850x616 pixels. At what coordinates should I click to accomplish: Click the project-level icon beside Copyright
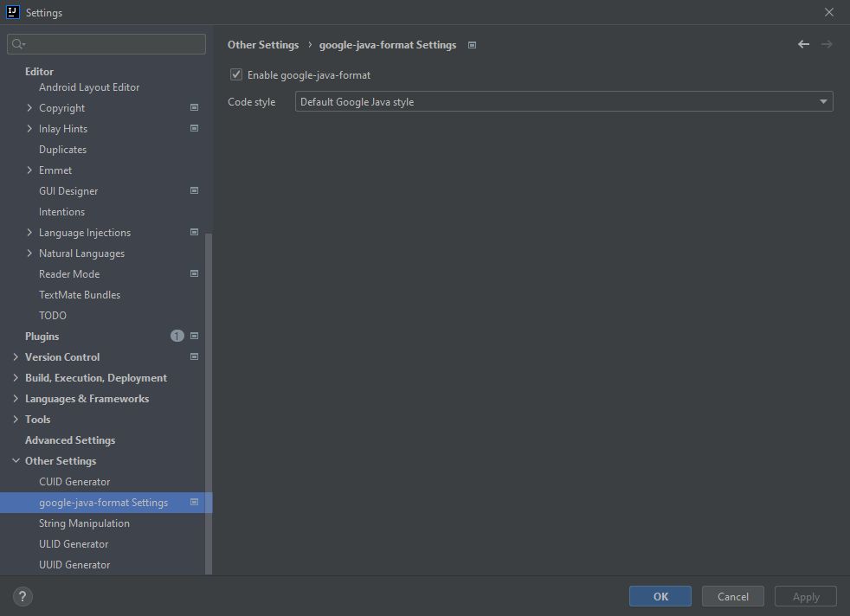194,108
